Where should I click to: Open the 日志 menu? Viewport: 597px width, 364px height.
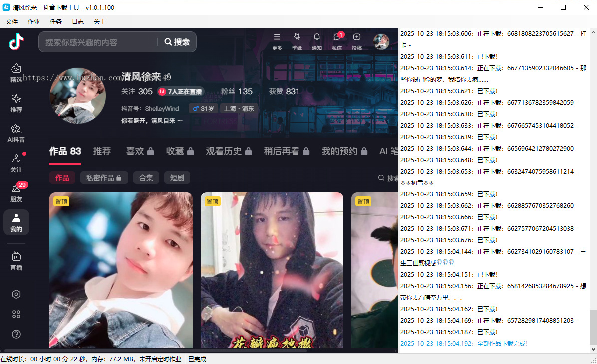click(x=78, y=21)
